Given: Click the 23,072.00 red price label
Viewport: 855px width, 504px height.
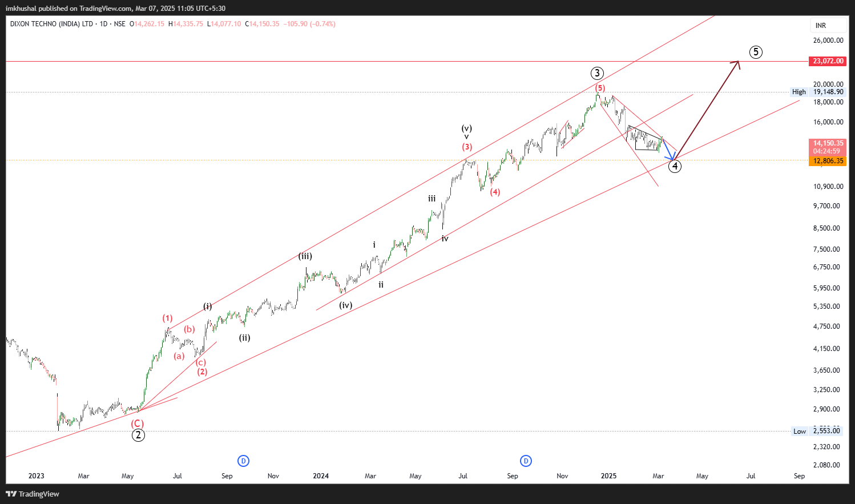Looking at the screenshot, I should [828, 61].
